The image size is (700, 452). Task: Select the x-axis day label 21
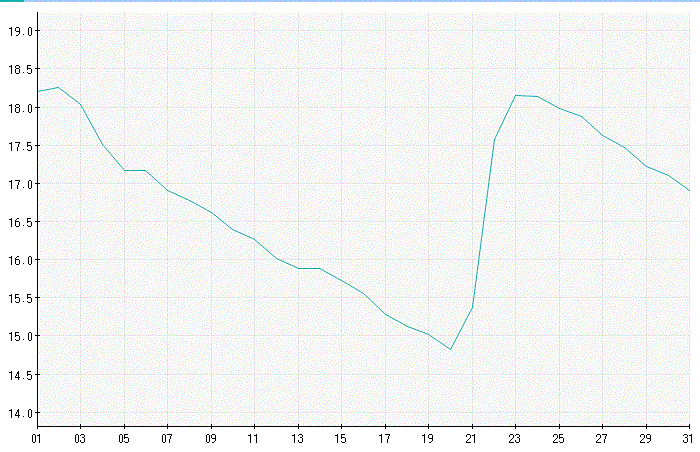pos(471,439)
